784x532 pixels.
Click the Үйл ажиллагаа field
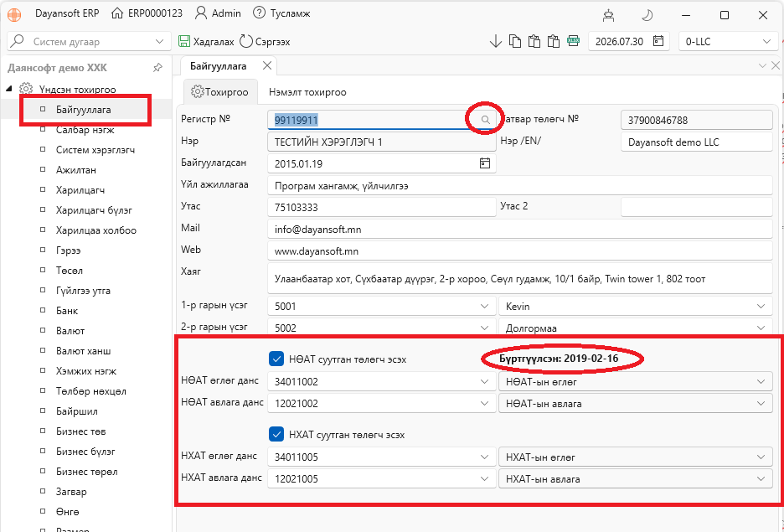(x=520, y=185)
